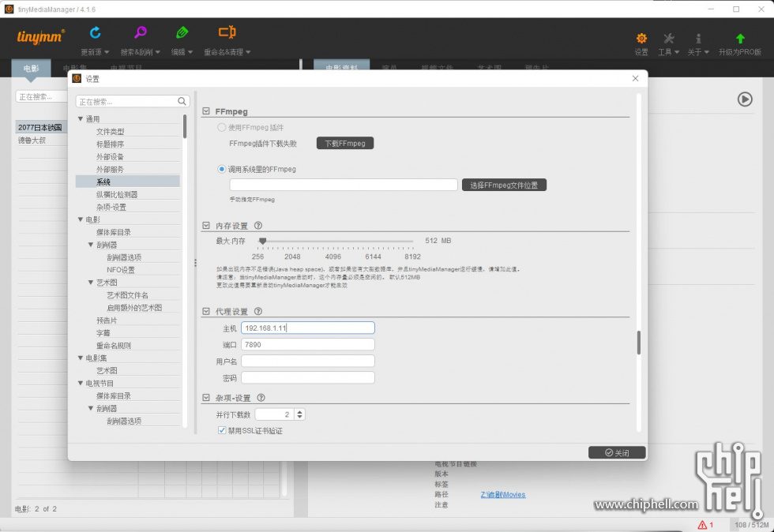Decrease 并行下载数 with the down arrow
Viewport: 774px width, 532px height.
click(299, 418)
